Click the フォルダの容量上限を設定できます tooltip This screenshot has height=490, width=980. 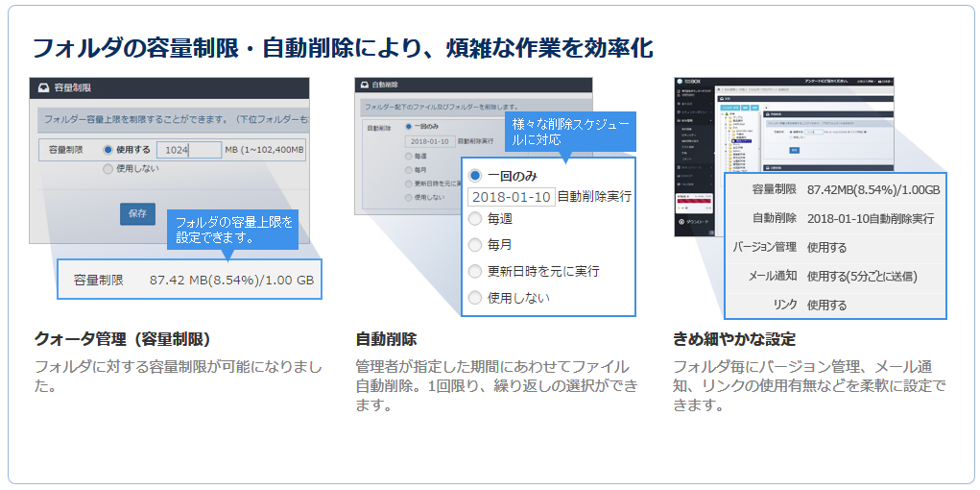234,230
